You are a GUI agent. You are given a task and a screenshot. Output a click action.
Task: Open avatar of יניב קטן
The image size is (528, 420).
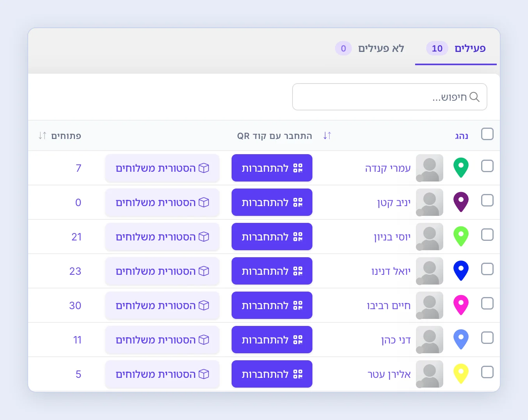coord(430,202)
